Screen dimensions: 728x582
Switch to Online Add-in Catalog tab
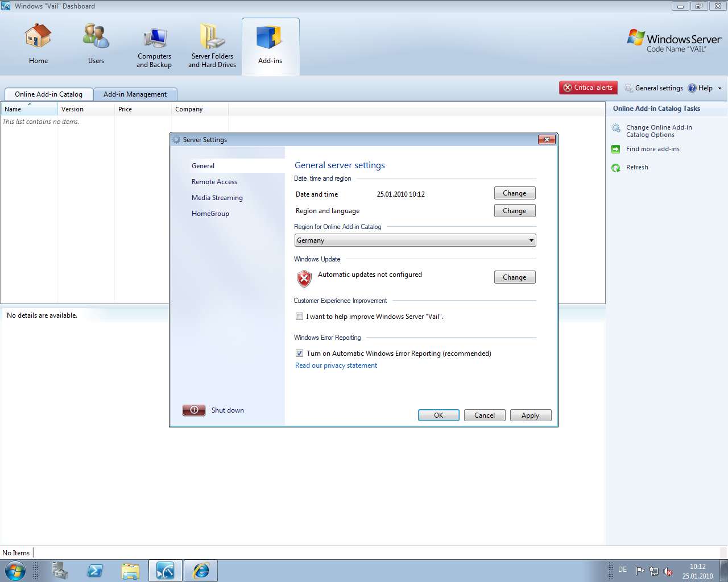[48, 94]
